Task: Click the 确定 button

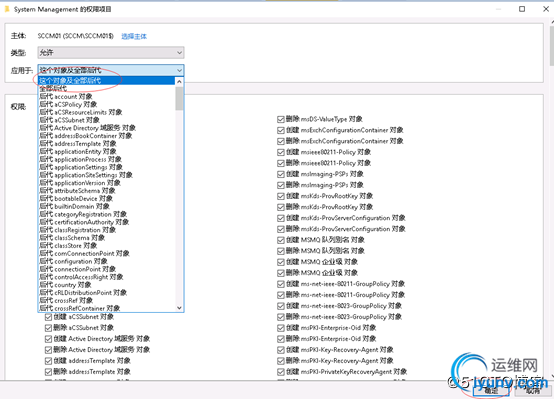Action: pos(491,390)
